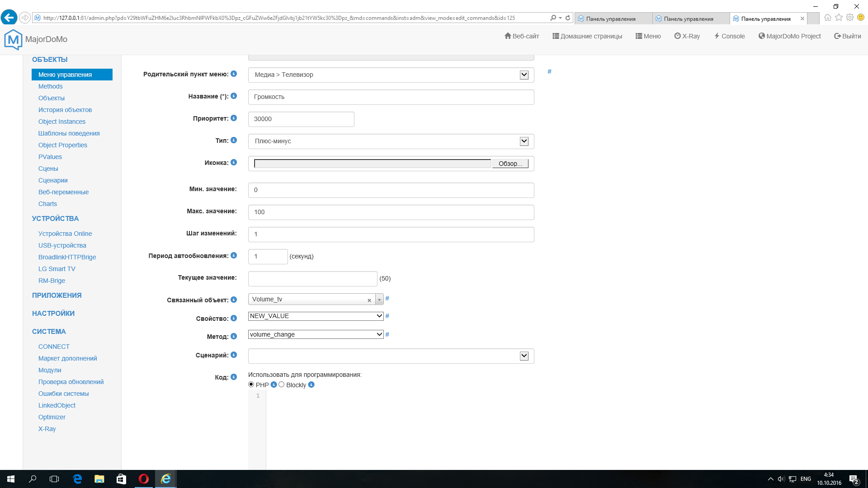Click the Текущее значение input field
Image resolution: width=868 pixels, height=488 pixels.
coord(312,279)
